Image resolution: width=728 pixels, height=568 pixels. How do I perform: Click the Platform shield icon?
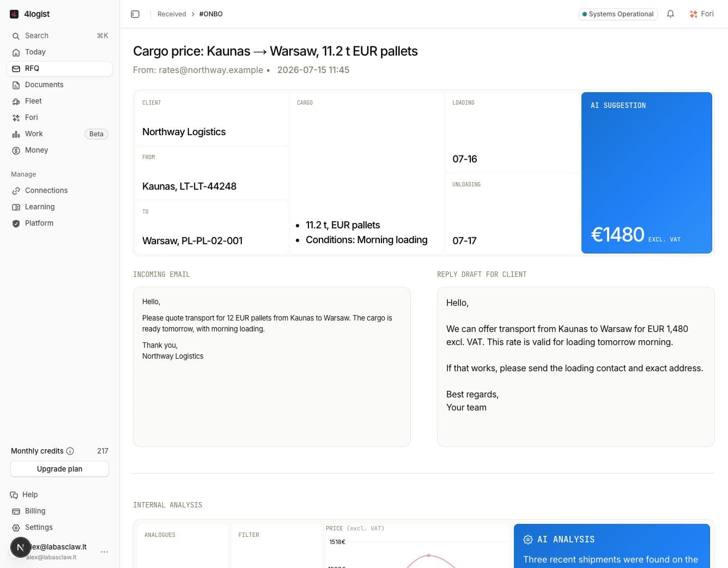[x=16, y=223]
